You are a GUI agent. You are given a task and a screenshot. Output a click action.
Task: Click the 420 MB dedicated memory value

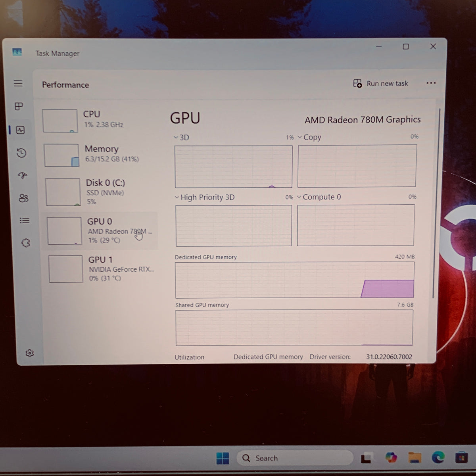point(405,257)
